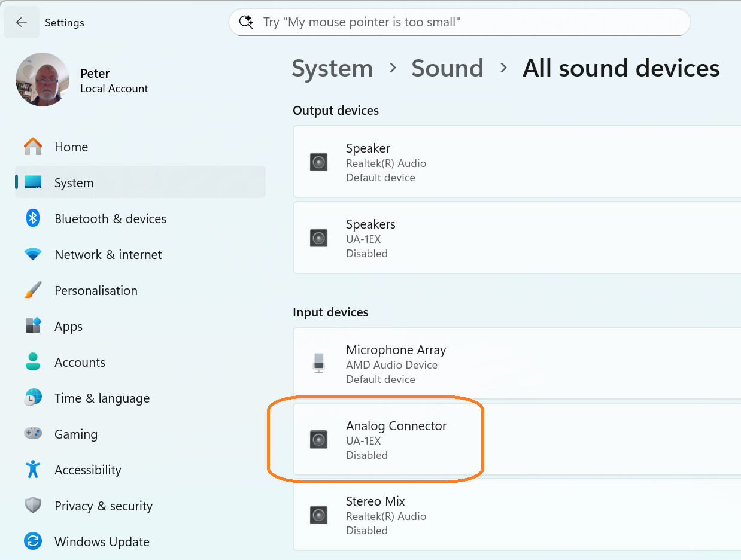The width and height of the screenshot is (741, 560).
Task: Go to Accounts settings
Action: pyautogui.click(x=80, y=363)
